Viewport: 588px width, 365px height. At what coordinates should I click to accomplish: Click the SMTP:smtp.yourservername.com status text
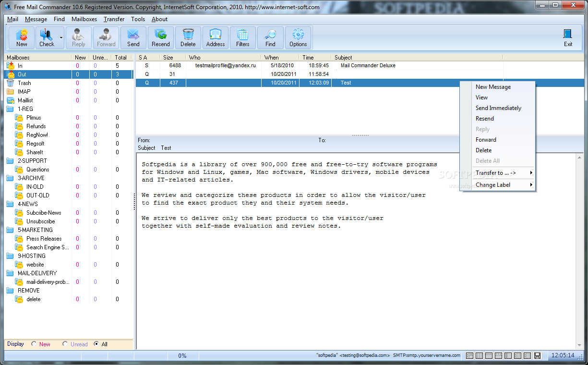[x=427, y=356]
